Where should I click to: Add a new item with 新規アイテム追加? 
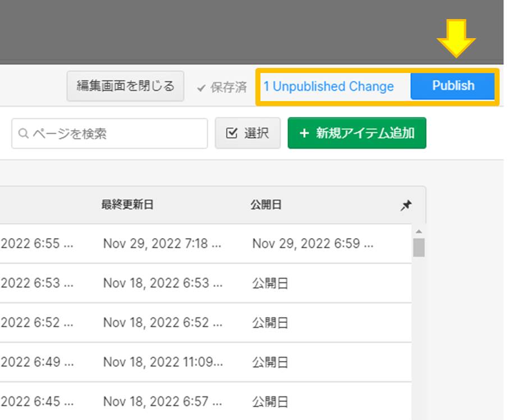tap(357, 133)
